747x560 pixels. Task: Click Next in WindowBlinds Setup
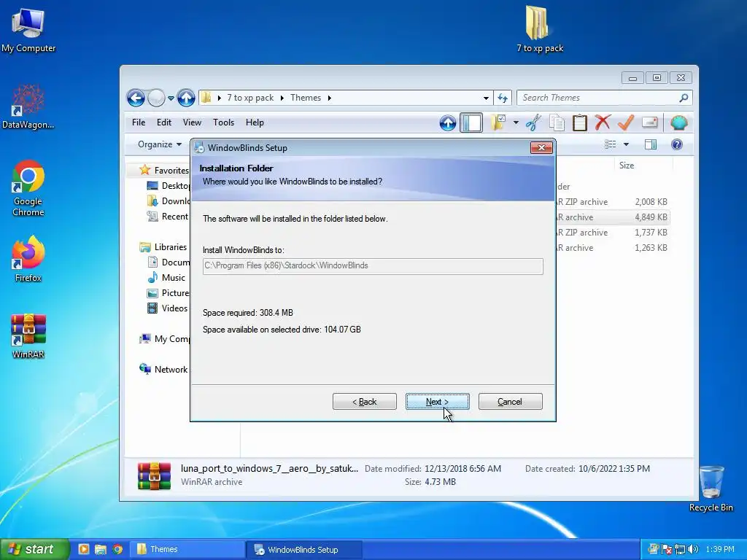438,402
